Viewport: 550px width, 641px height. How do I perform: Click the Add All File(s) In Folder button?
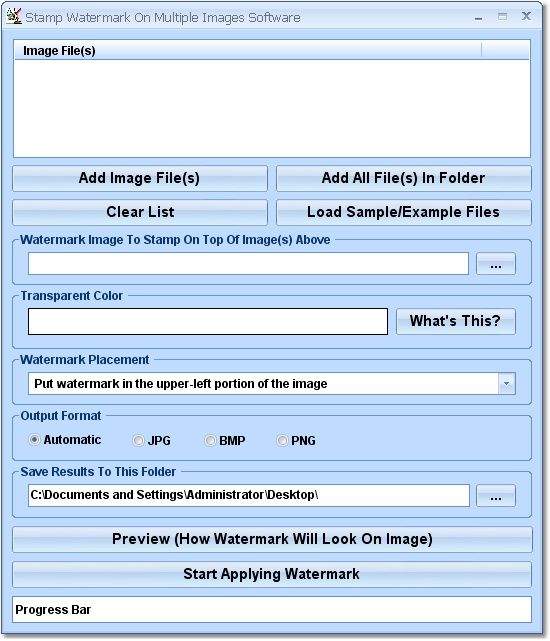pyautogui.click(x=404, y=178)
